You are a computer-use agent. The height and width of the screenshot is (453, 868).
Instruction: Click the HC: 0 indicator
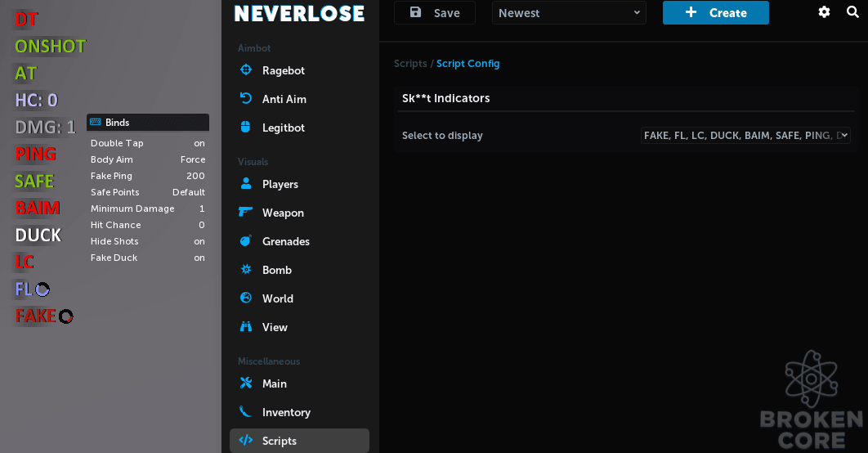click(36, 101)
